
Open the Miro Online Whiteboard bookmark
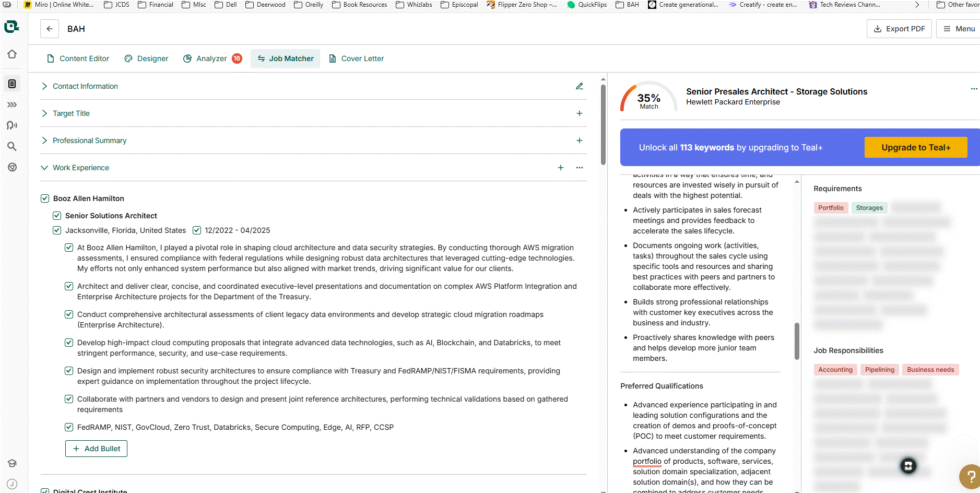click(x=59, y=5)
